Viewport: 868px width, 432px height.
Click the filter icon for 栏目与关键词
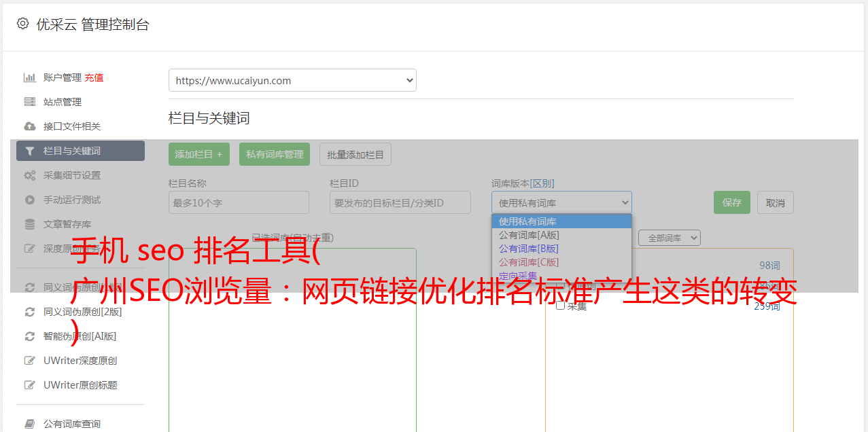tap(29, 151)
